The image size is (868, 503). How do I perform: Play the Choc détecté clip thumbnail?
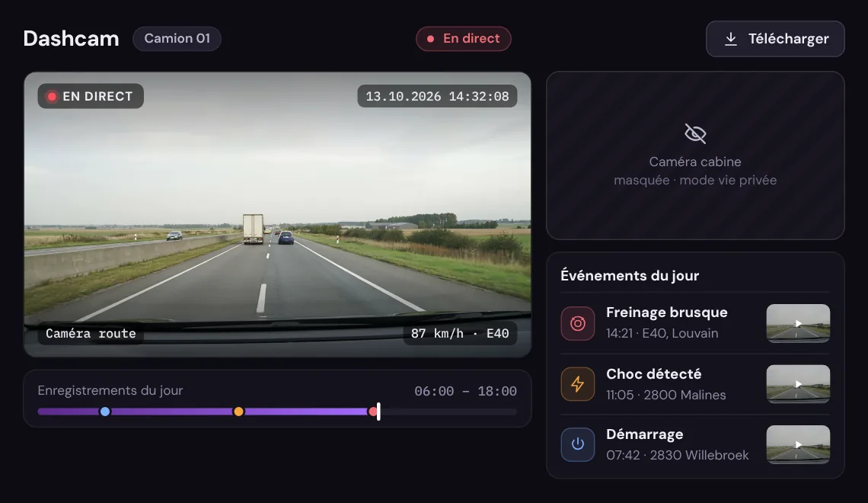tap(798, 384)
